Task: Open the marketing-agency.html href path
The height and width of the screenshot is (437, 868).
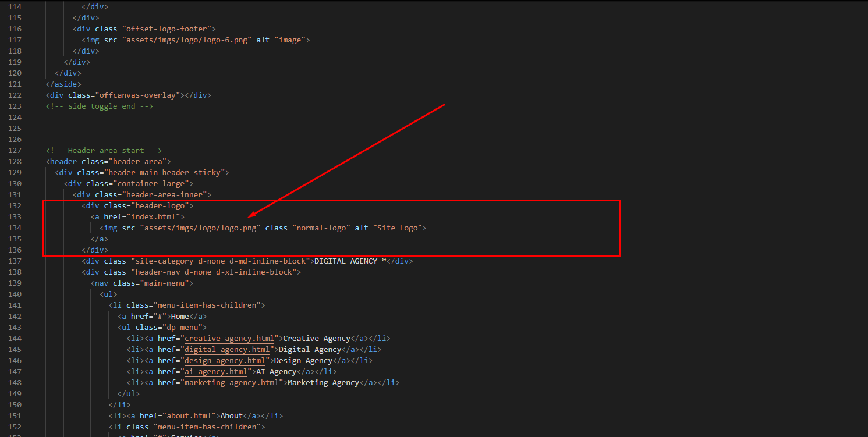Action: click(x=231, y=383)
